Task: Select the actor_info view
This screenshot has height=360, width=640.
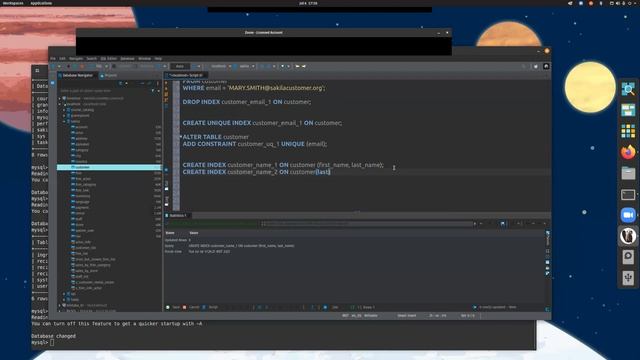Action: point(83,242)
